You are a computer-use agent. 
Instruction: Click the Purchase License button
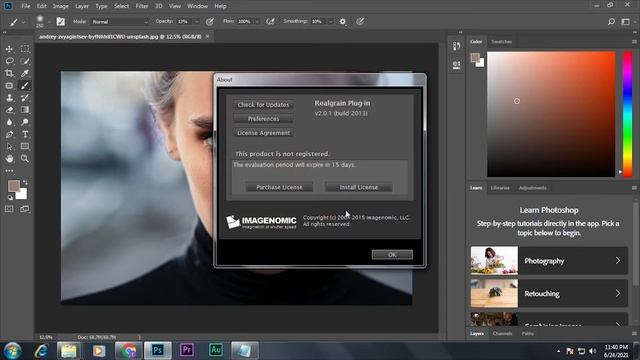pyautogui.click(x=279, y=187)
